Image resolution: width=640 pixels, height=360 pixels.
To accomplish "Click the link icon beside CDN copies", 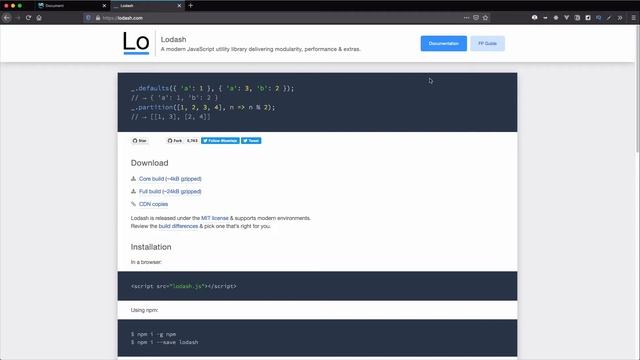I will coord(133,204).
